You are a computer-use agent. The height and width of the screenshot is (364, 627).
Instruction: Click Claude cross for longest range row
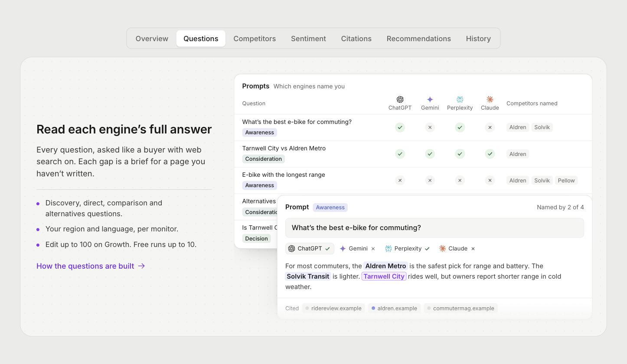pos(490,180)
